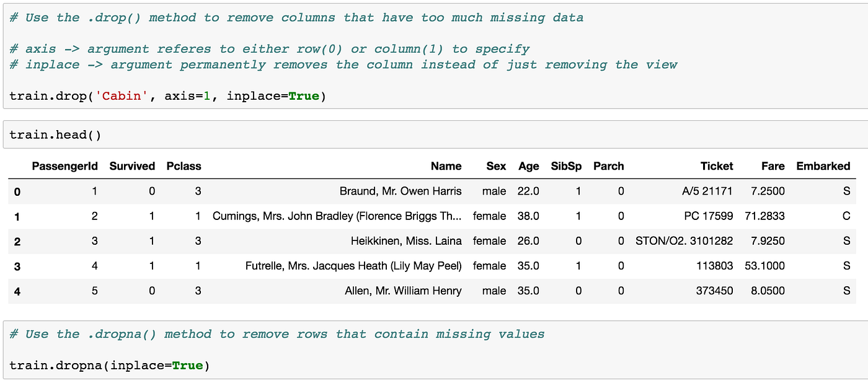Screen dimensions: 868x386
Task: Select the Age column header
Action: point(528,166)
